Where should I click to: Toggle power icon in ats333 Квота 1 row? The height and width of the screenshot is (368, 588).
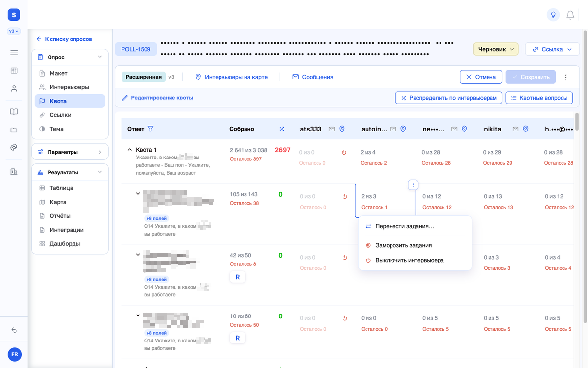pyautogui.click(x=344, y=153)
